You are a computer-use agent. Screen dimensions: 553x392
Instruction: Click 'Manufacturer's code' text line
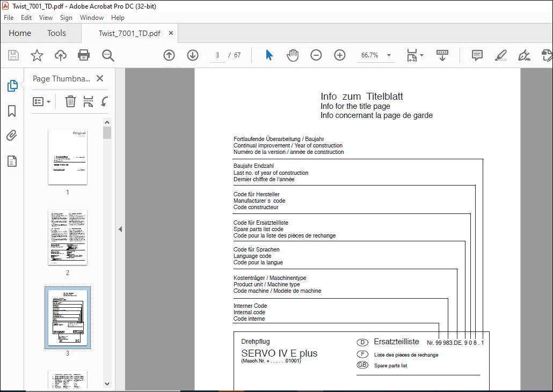coord(259,201)
